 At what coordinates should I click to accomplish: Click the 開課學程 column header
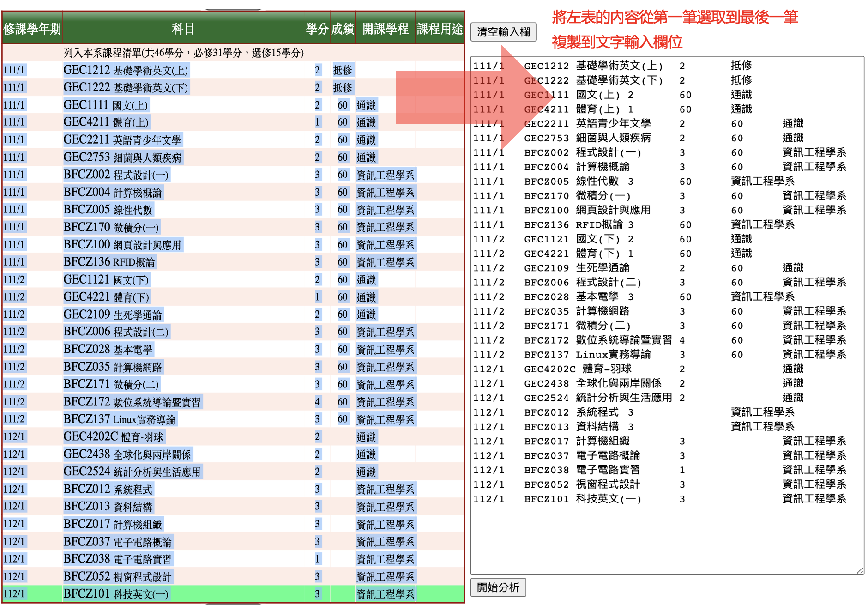pos(385,29)
